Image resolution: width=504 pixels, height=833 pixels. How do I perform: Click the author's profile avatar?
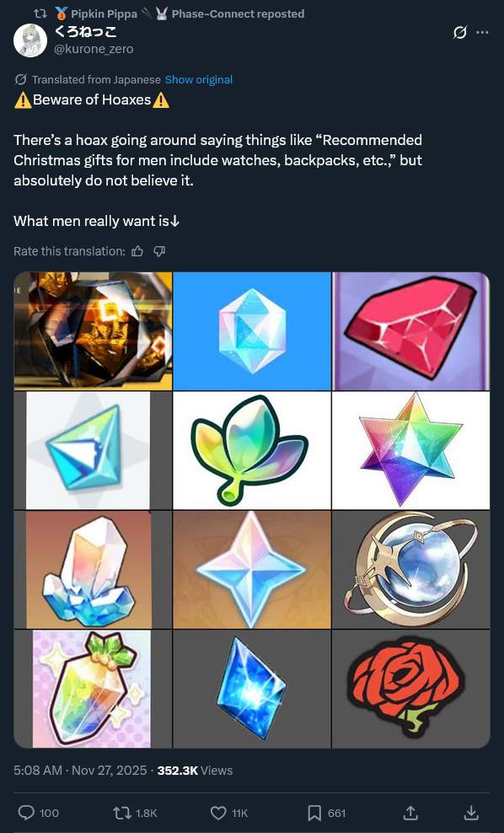pyautogui.click(x=30, y=40)
